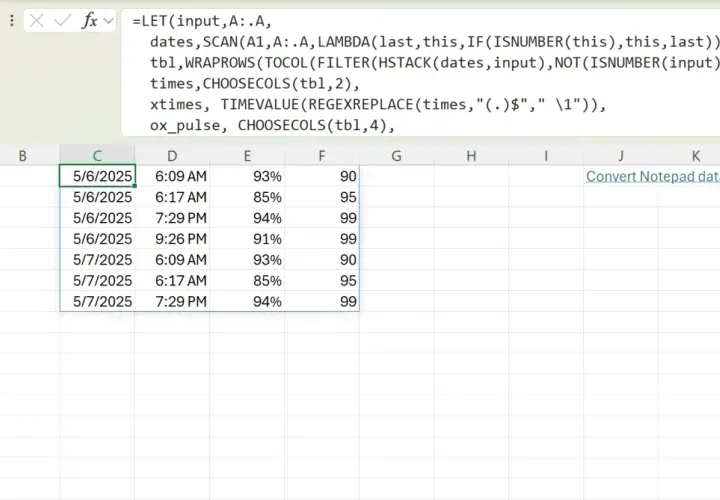Image resolution: width=720 pixels, height=500 pixels.
Task: Select 6:17 AM cell in 5/7/2025 row
Action: pyautogui.click(x=172, y=281)
